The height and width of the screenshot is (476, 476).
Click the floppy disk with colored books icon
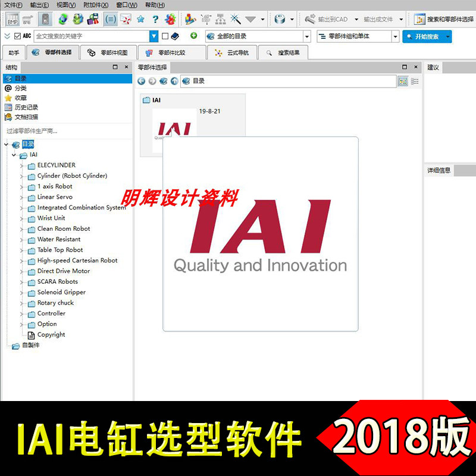coord(93,20)
